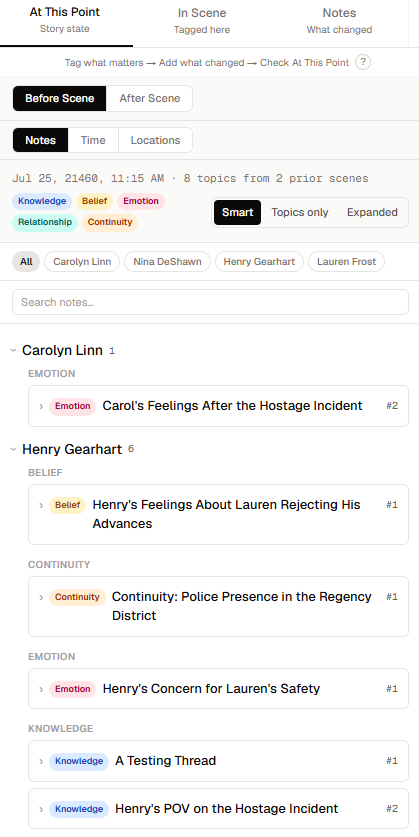This screenshot has width=419, height=837.
Task: Click the Belief badge on Henry's Feelings note
Action: pos(68,505)
